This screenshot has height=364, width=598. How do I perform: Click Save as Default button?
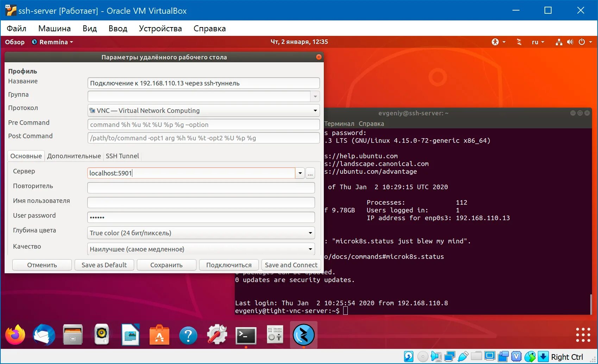coord(104,265)
